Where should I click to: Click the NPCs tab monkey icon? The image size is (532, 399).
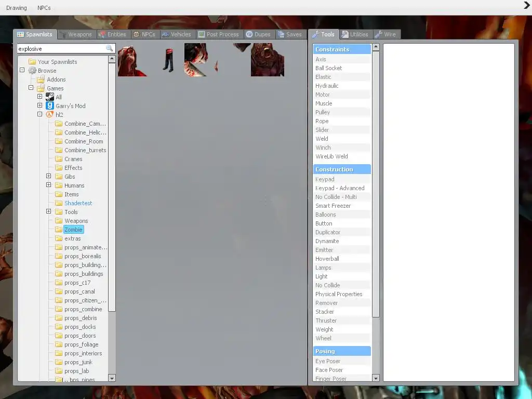[x=136, y=34]
